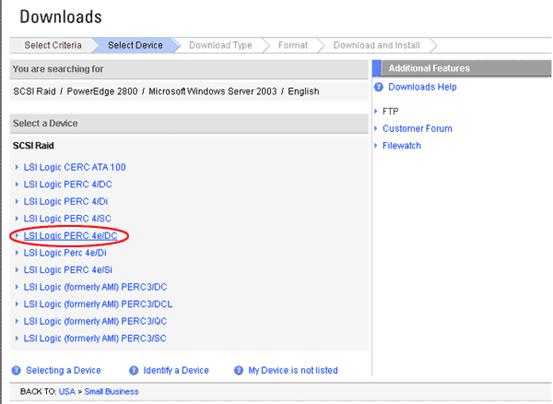The height and width of the screenshot is (404, 553).
Task: Click arrow bullet beside LSI Logic CERC ATA 100
Action: 17,167
